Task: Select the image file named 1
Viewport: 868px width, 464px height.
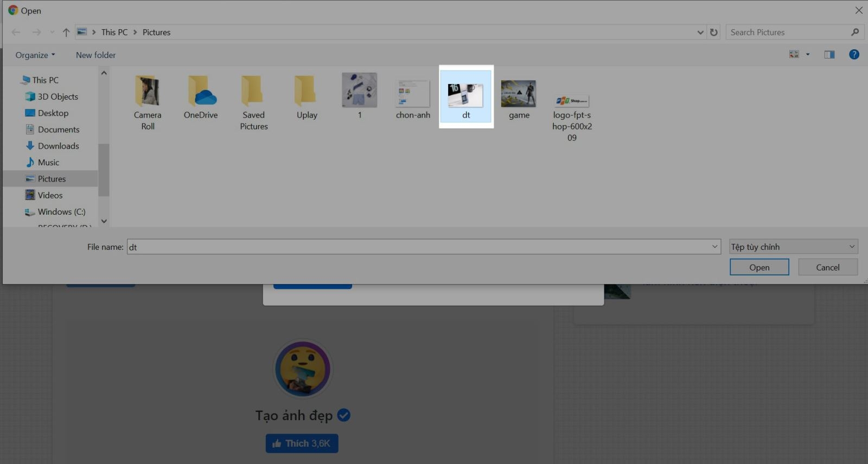Action: pos(360,96)
